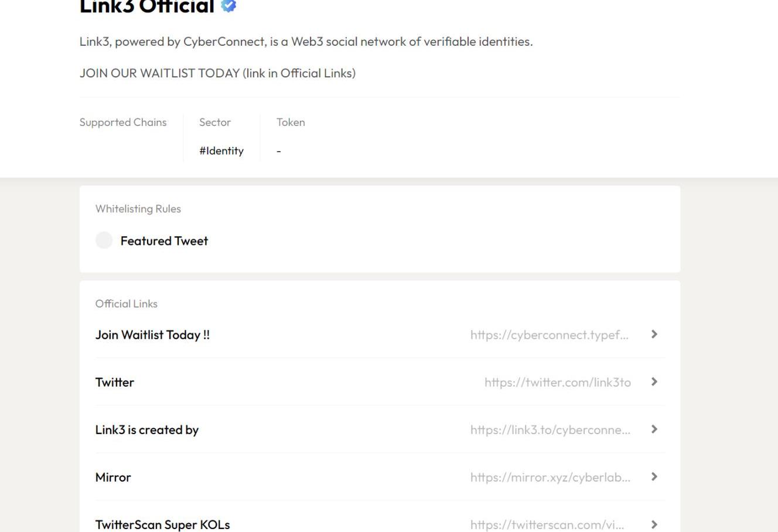Click the Featured Tweet circle icon
This screenshot has width=778, height=532.
tap(104, 240)
